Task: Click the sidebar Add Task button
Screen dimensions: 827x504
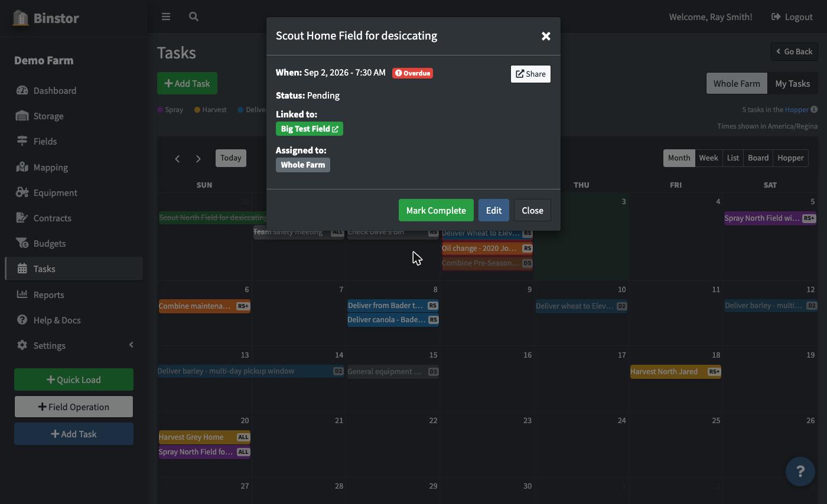Action: (x=74, y=434)
